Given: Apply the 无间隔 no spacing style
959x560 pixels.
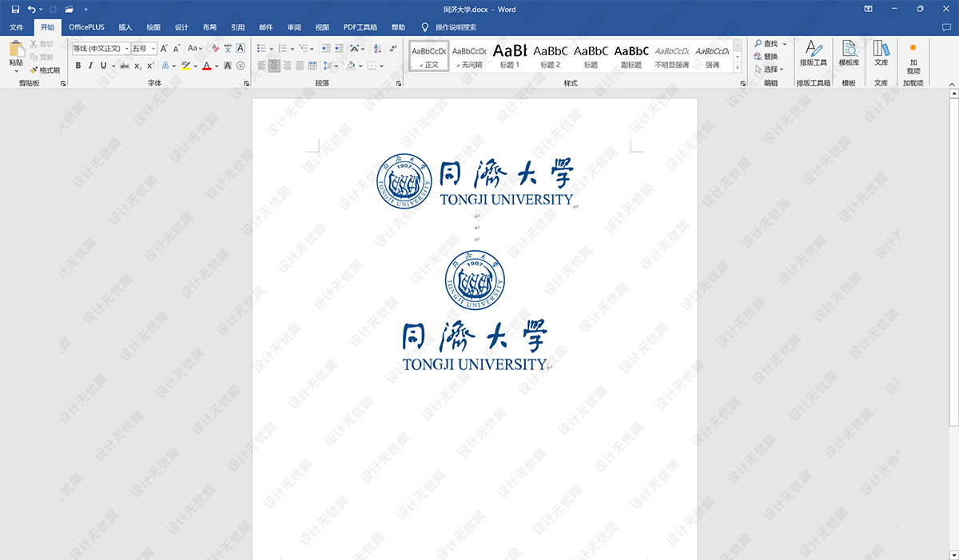Looking at the screenshot, I should [469, 55].
